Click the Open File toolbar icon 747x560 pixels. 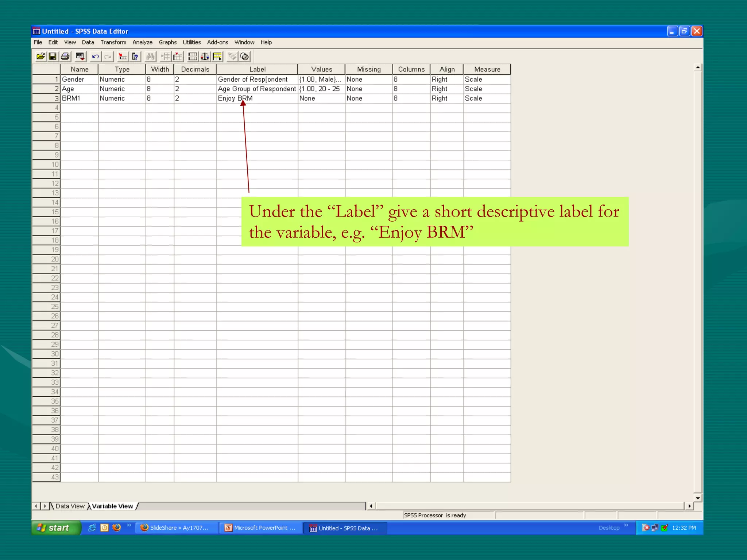coord(41,57)
